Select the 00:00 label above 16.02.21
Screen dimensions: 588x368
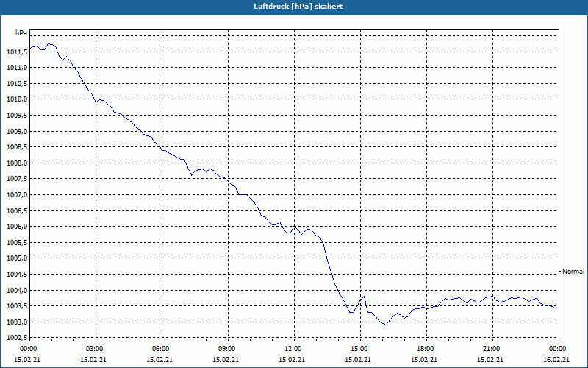click(x=558, y=349)
